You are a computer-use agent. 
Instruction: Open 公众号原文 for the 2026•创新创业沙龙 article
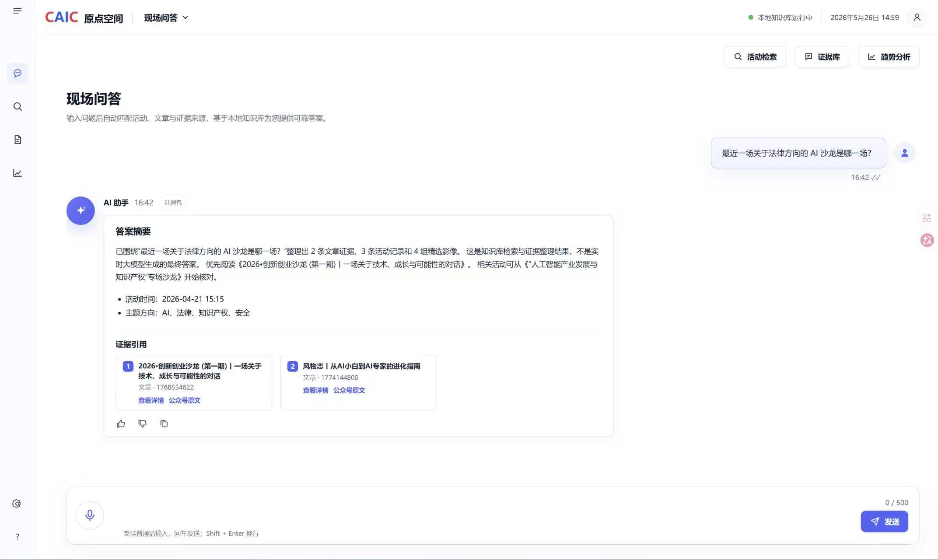[x=185, y=400]
